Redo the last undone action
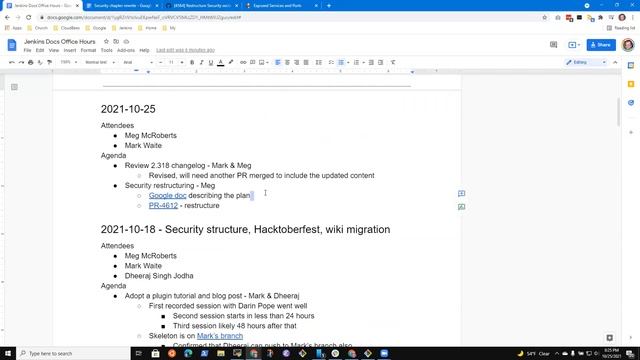This screenshot has height=360, width=640. [x=21, y=62]
